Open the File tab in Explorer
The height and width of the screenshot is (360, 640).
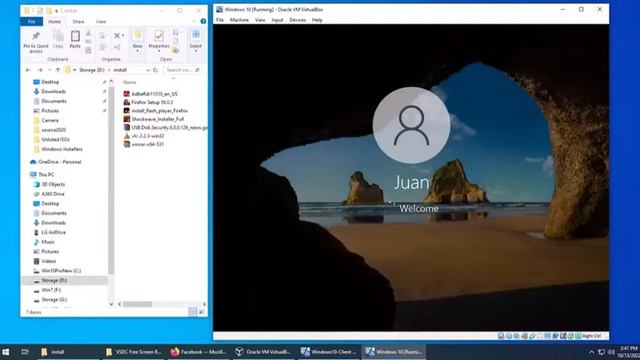tap(31, 22)
